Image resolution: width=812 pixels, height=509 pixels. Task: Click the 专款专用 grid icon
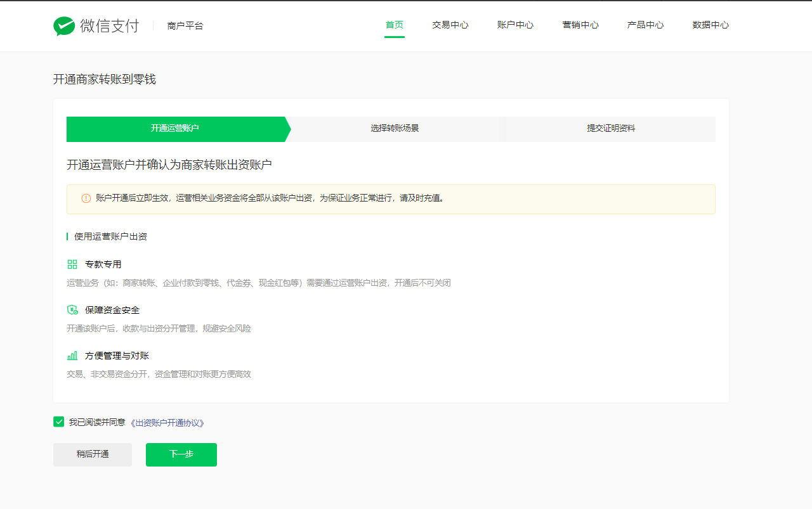click(72, 264)
